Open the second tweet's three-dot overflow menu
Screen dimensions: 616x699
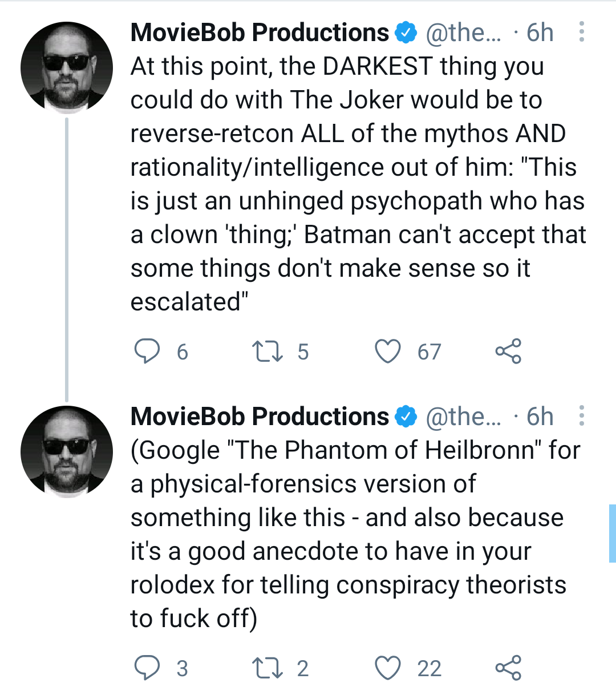click(x=581, y=416)
